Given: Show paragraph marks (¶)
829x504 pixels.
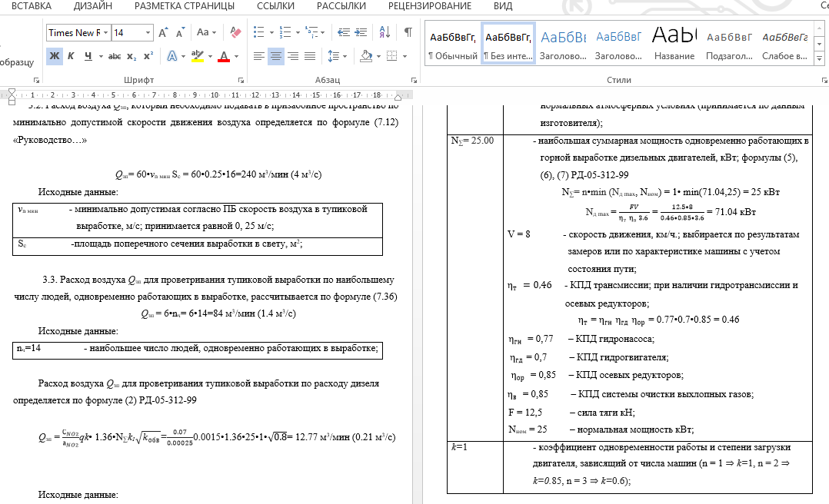Looking at the screenshot, I should (x=408, y=33).
